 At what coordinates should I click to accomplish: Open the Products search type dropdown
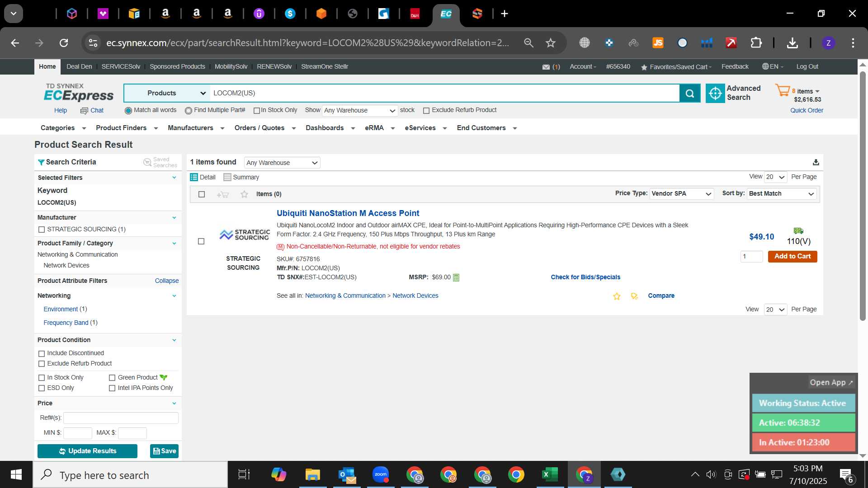coord(167,93)
